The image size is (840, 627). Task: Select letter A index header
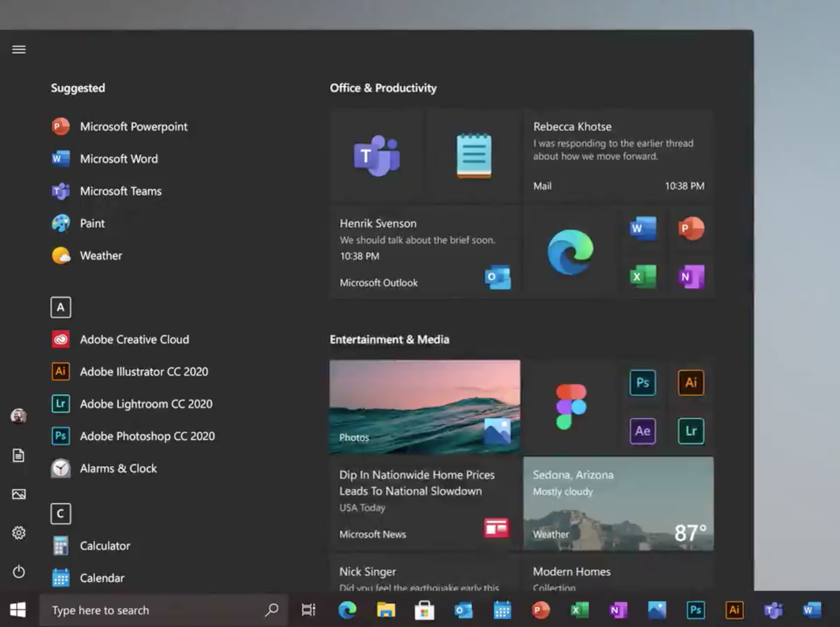pyautogui.click(x=61, y=307)
